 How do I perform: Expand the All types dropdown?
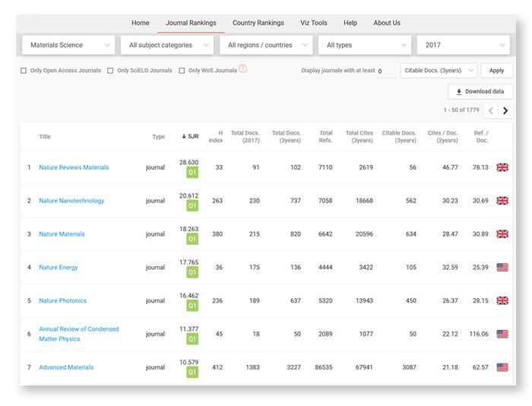365,45
